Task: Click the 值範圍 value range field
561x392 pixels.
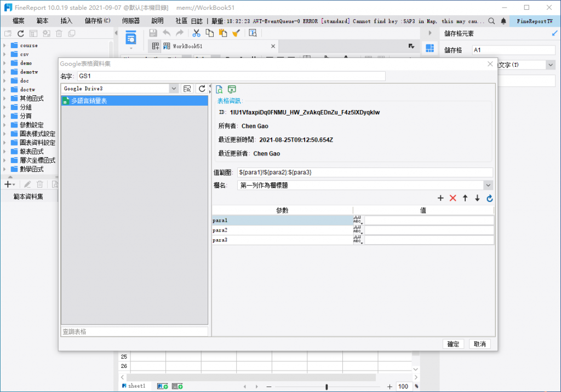Action: [x=365, y=172]
